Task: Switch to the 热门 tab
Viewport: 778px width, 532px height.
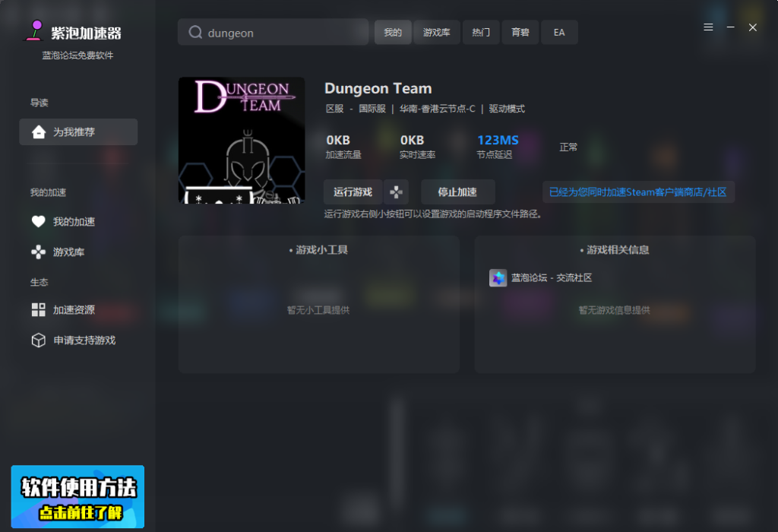Action: click(x=481, y=32)
